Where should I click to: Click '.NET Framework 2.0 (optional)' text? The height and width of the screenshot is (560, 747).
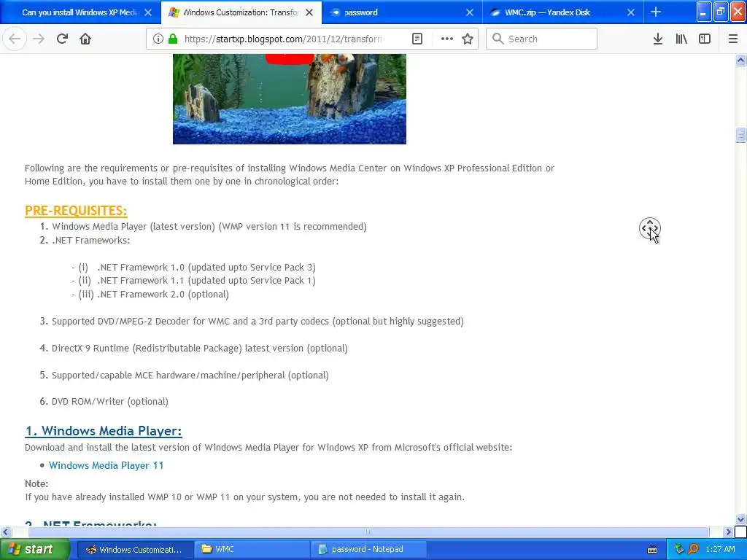(163, 295)
